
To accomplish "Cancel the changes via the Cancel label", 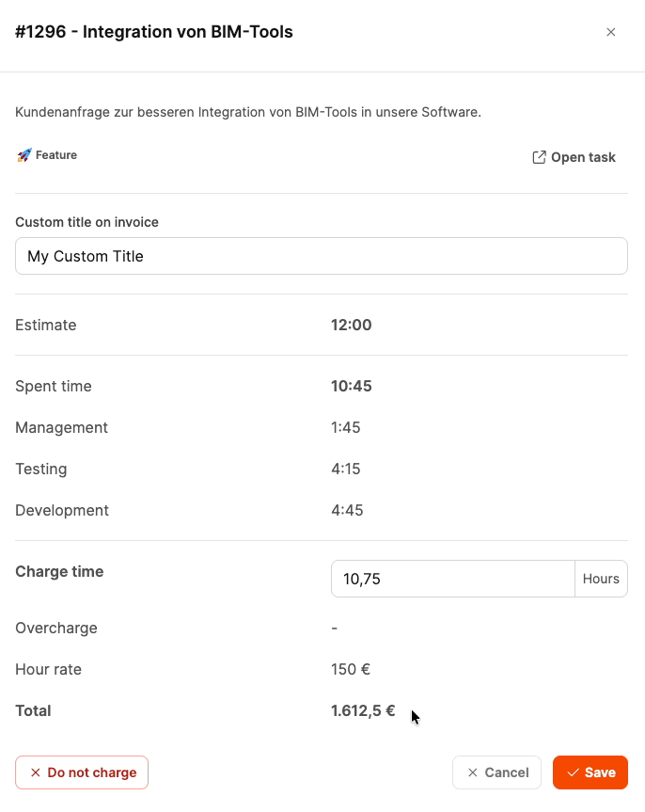I will tap(506, 772).
